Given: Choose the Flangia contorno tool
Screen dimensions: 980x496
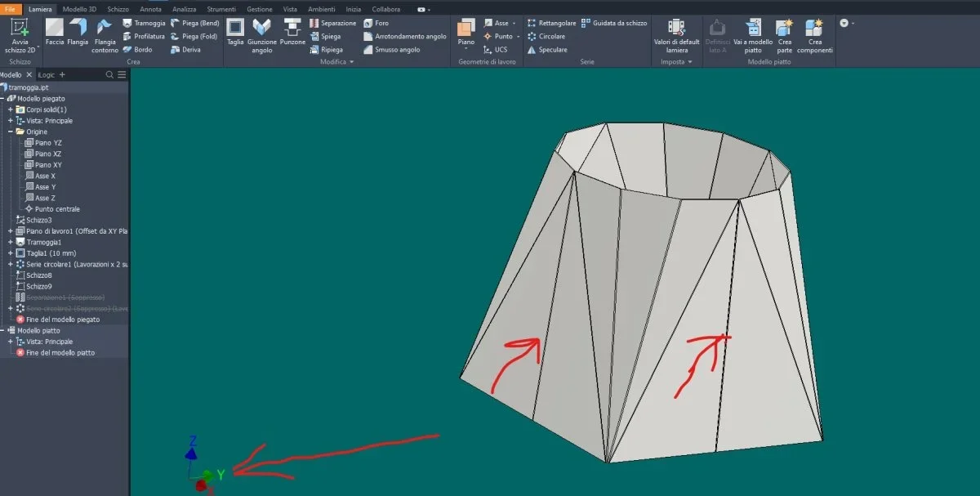Looking at the screenshot, I should pyautogui.click(x=105, y=36).
